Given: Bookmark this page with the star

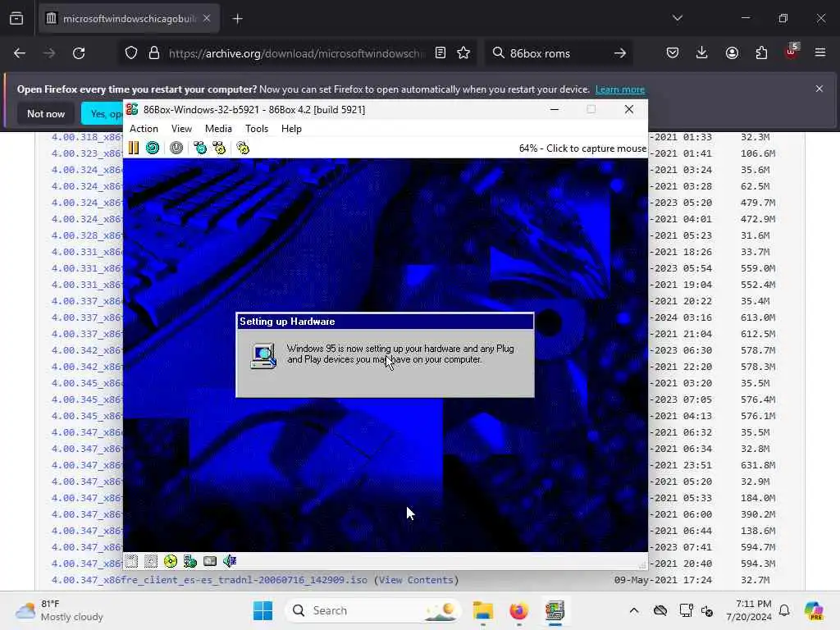Looking at the screenshot, I should click(x=464, y=53).
